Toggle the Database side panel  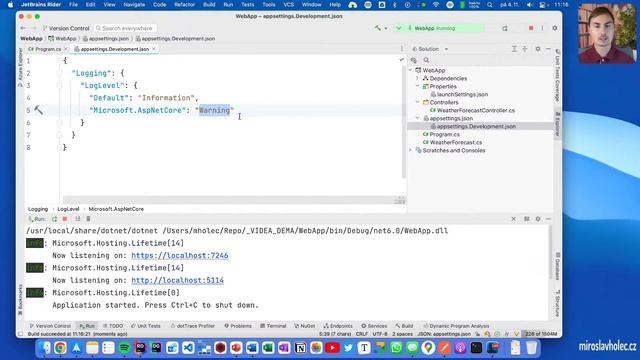[557, 266]
